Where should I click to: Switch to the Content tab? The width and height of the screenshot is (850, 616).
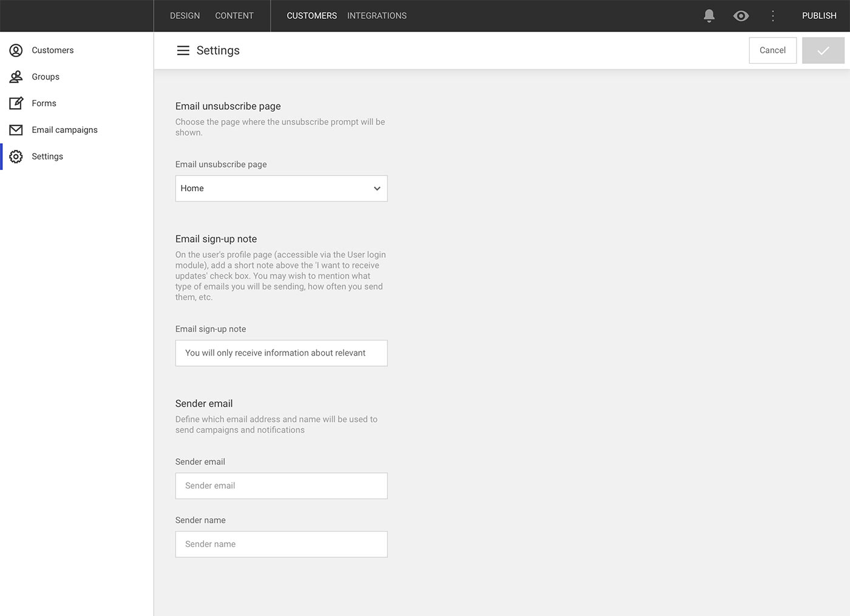pos(234,16)
